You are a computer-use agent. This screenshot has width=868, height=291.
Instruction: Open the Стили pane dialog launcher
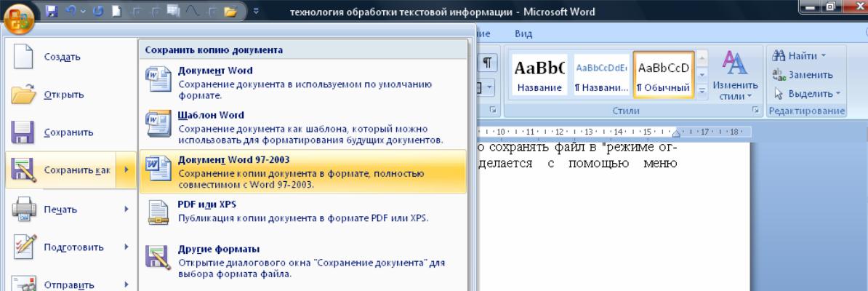(755, 111)
